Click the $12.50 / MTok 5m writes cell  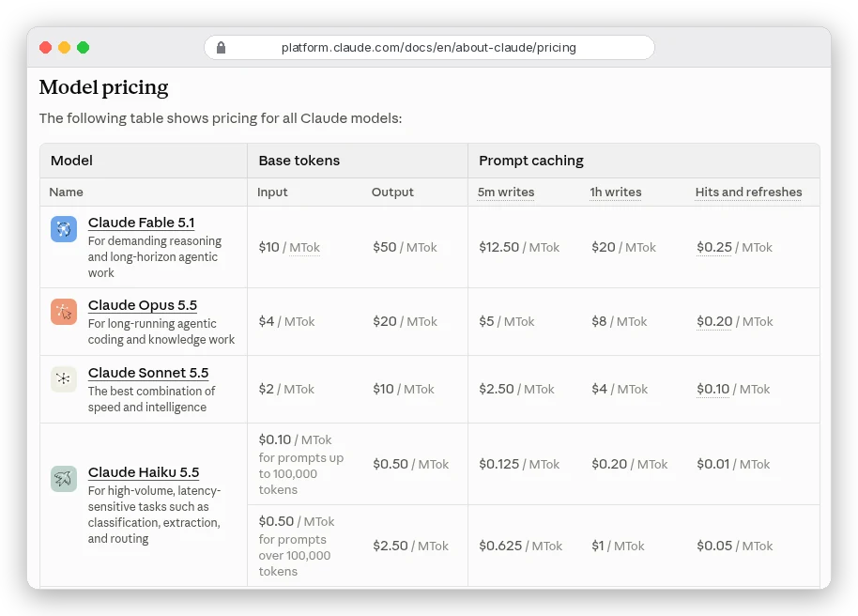tap(519, 248)
